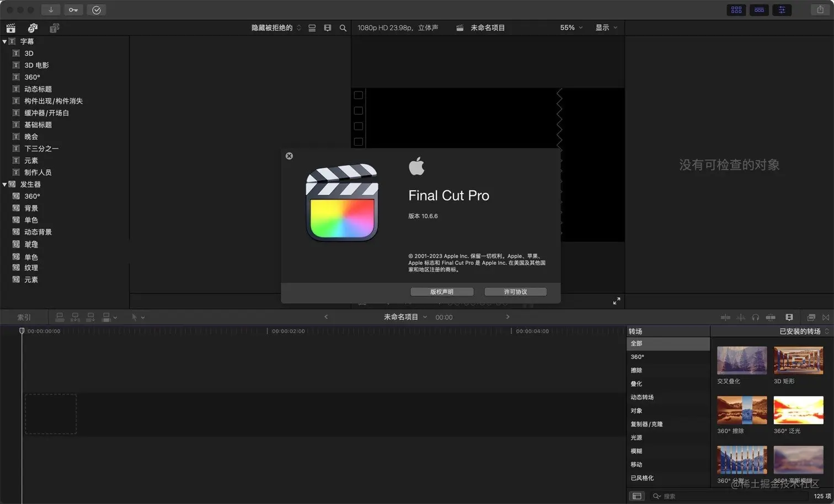Select the 3D 矩形 transition thumbnail

pyautogui.click(x=798, y=360)
